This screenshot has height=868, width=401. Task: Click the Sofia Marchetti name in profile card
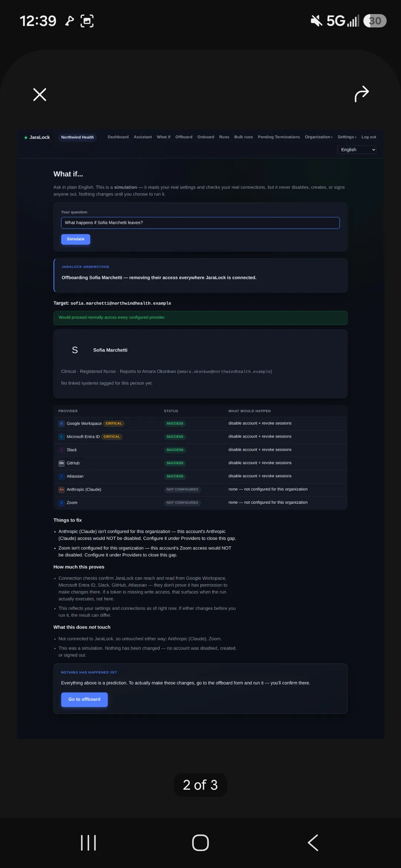point(110,350)
